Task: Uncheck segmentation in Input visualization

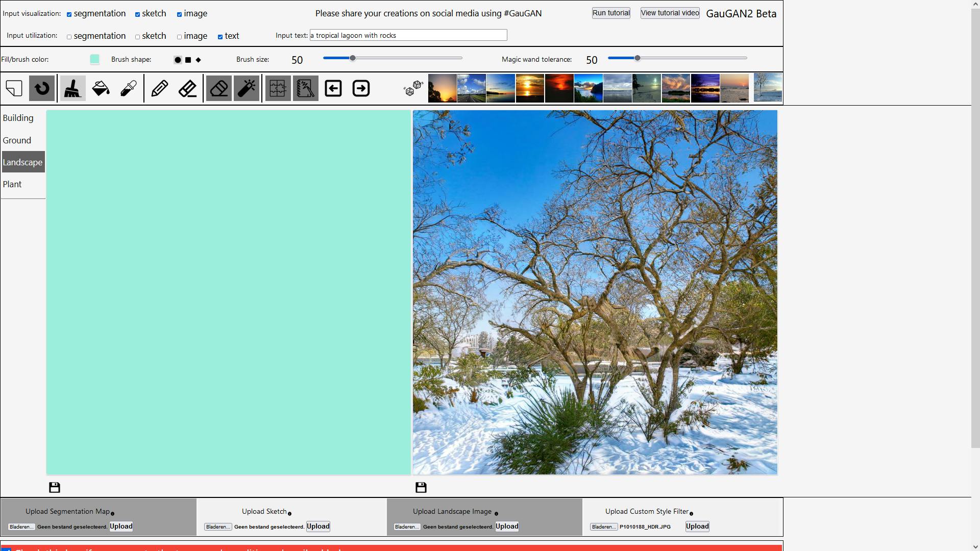Action: pyautogui.click(x=69, y=14)
